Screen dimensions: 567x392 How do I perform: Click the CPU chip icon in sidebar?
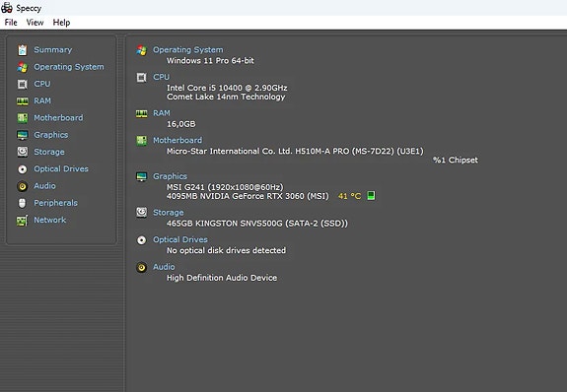[23, 84]
